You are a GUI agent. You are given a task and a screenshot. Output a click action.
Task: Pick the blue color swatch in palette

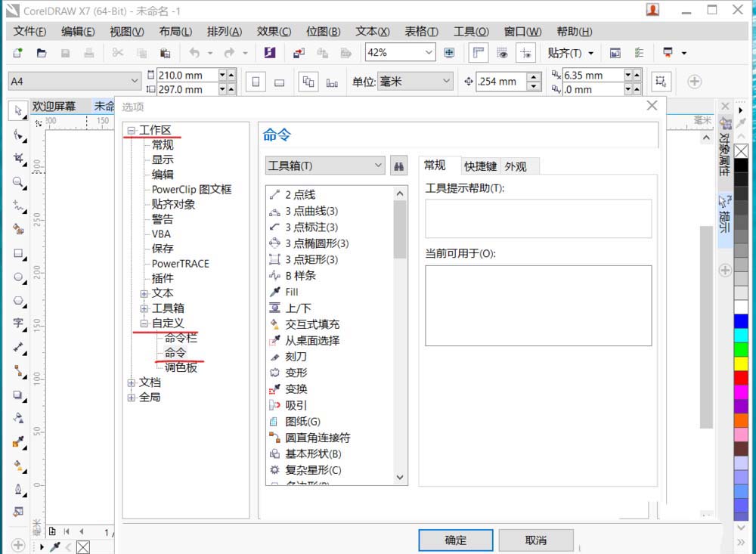point(741,321)
